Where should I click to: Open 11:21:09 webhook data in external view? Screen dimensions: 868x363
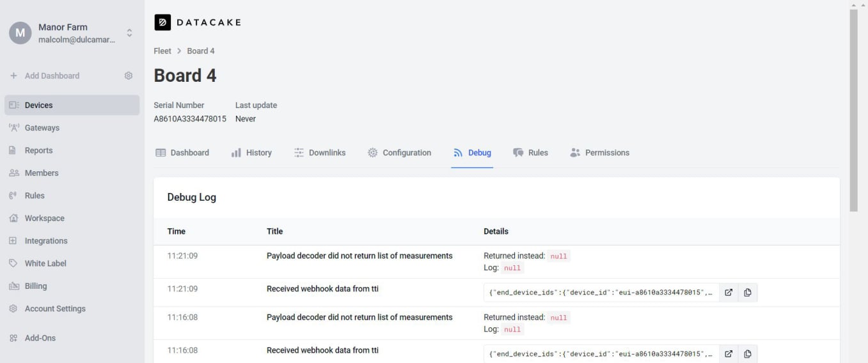coord(729,293)
